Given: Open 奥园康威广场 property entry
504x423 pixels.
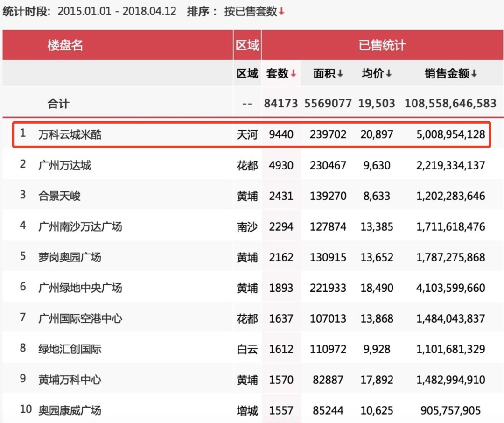Looking at the screenshot, I should (70, 411).
